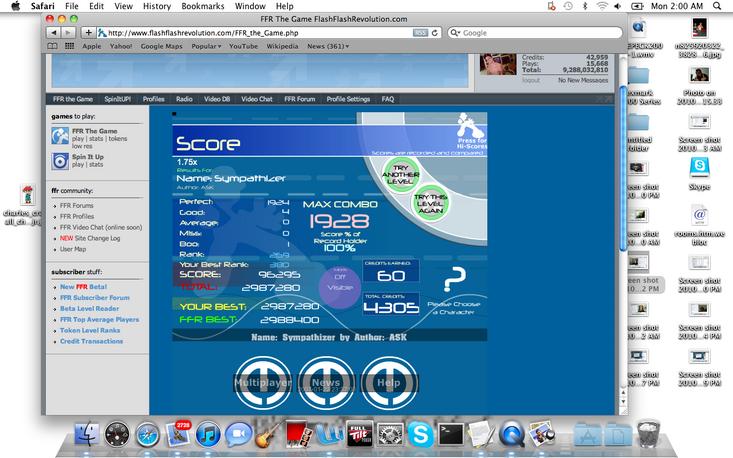Expand the News (361) bookmarks dropdown
733x458 pixels.
(328, 46)
